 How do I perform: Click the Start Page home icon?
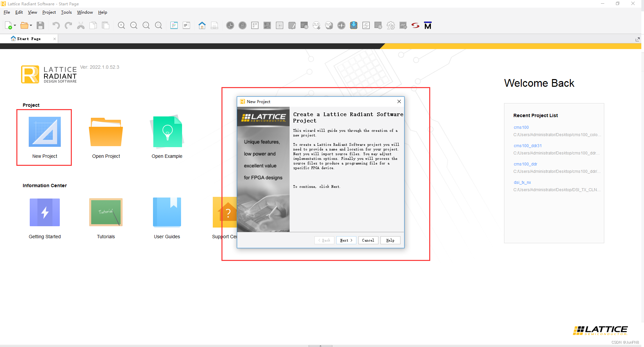click(x=202, y=25)
